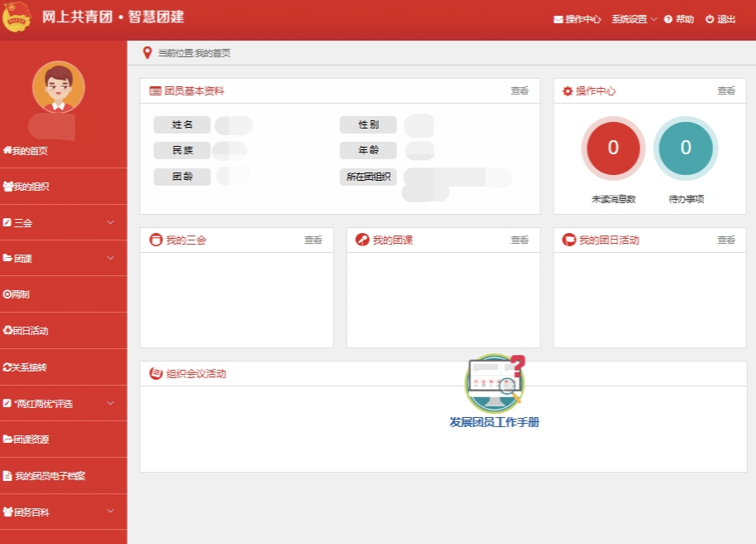The height and width of the screenshot is (544, 756).
Task: Open the 发展团员工作手册 handbook icon
Action: tap(495, 384)
